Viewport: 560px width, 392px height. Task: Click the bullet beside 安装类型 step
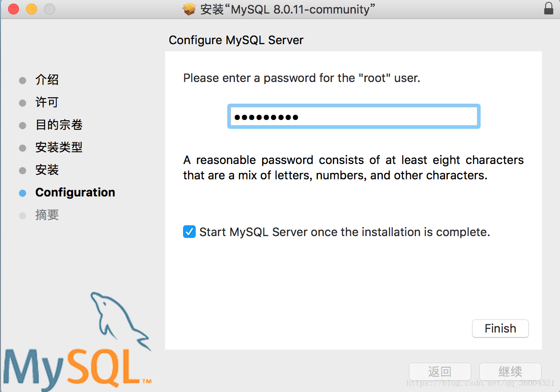click(23, 148)
